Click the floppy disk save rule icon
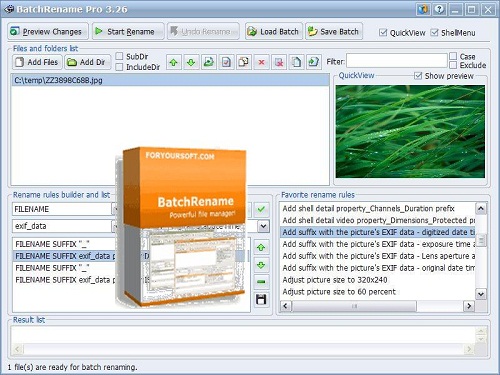The height and width of the screenshot is (375, 500). (261, 299)
